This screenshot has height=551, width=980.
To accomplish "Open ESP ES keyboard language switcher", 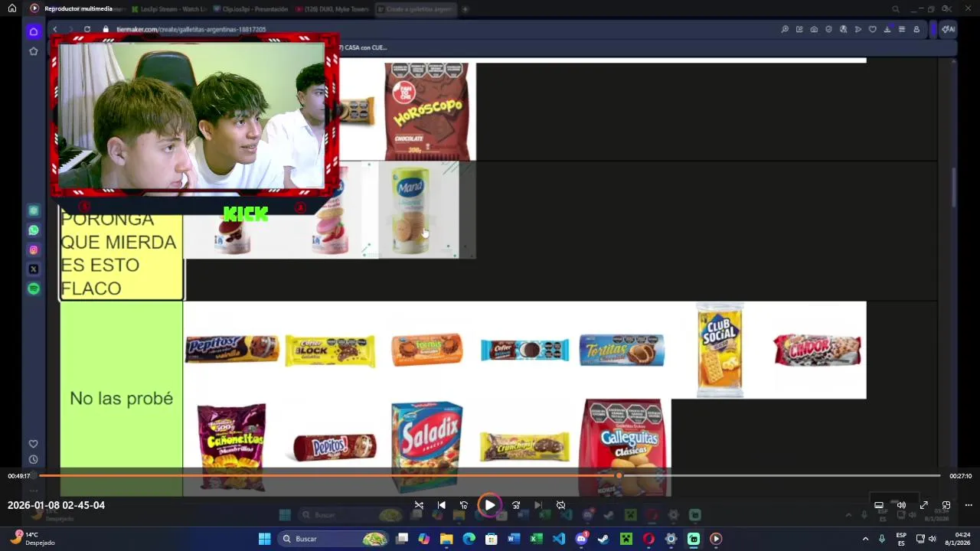I will (x=901, y=539).
